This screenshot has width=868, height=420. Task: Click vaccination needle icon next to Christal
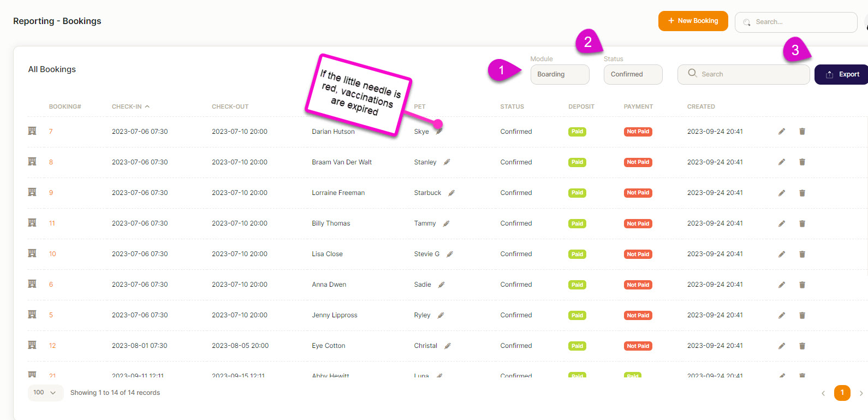[x=447, y=346]
